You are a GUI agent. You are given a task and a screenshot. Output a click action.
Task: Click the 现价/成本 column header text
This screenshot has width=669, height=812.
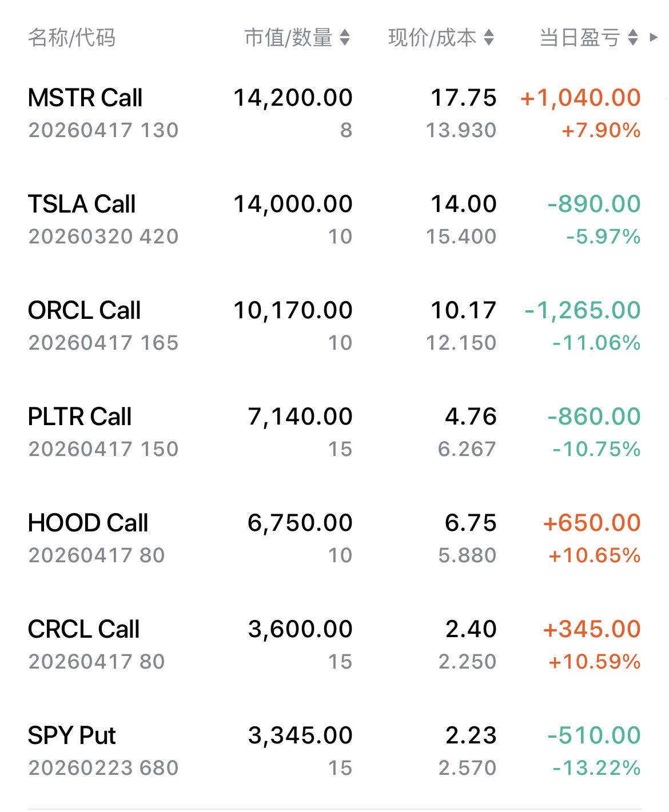point(432,38)
